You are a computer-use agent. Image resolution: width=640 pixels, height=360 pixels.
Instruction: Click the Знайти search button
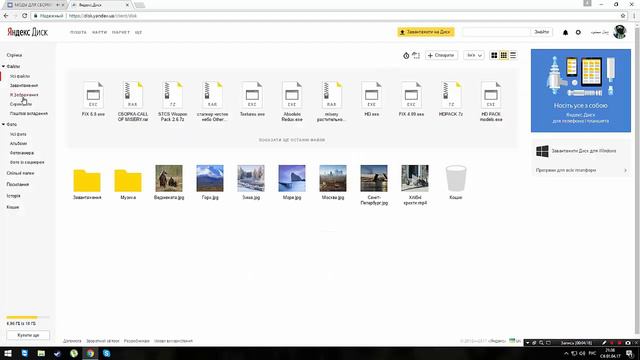point(542,32)
